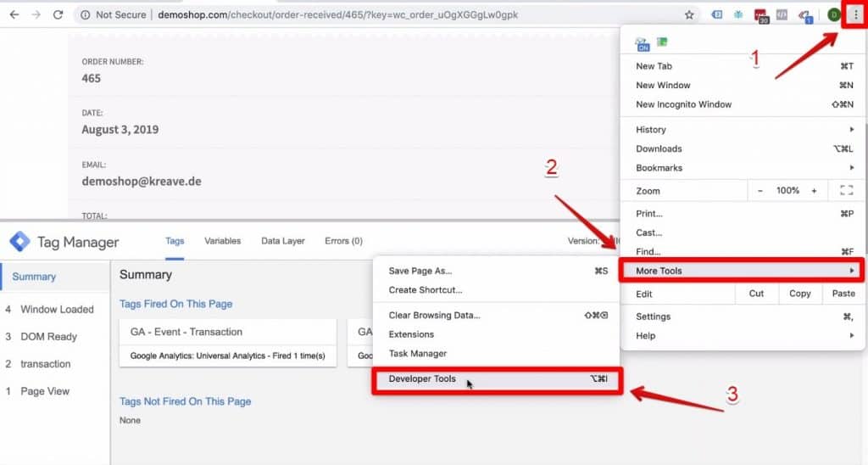The image size is (868, 465).
Task: Expand the More Tools submenu
Action: (742, 271)
